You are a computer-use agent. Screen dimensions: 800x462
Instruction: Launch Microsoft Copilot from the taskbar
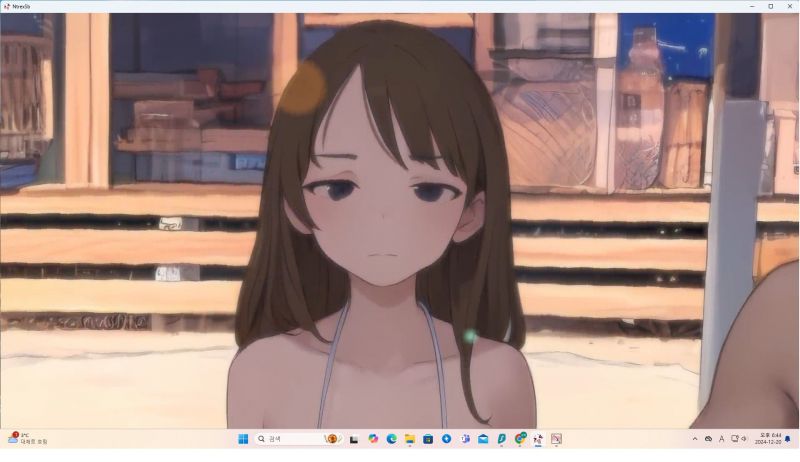click(373, 439)
